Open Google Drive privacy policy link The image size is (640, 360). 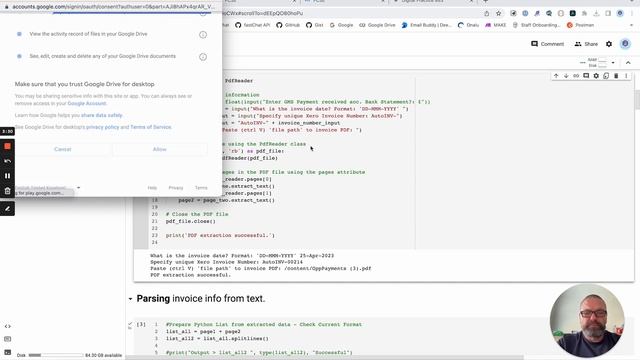click(102, 127)
